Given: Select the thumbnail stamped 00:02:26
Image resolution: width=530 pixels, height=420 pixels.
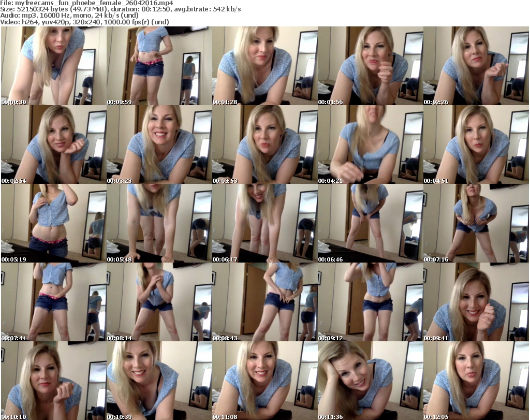Looking at the screenshot, I should pos(476,66).
